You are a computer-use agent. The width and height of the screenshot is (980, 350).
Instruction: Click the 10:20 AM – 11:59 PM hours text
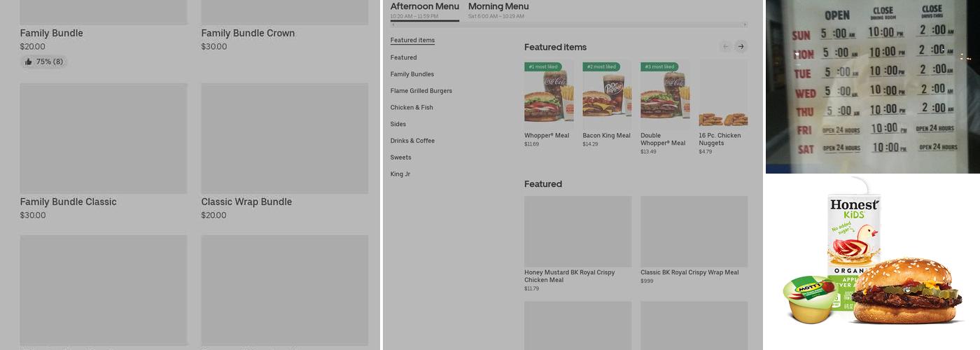[414, 16]
